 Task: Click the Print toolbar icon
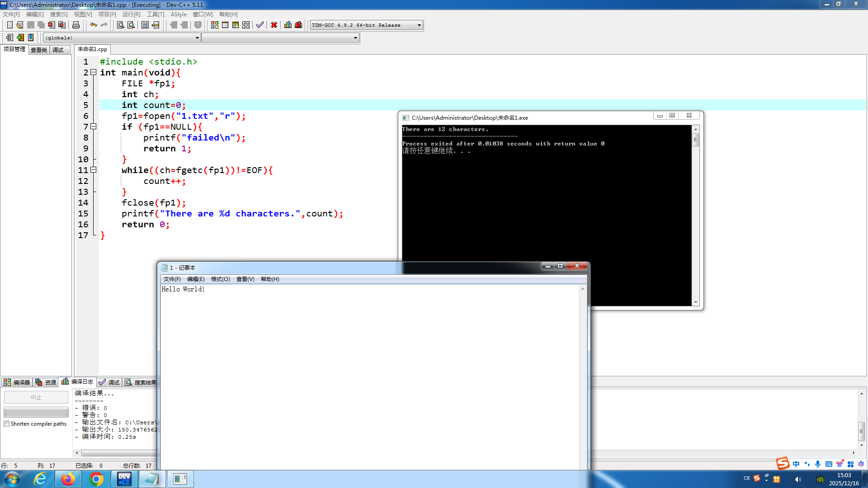click(76, 25)
